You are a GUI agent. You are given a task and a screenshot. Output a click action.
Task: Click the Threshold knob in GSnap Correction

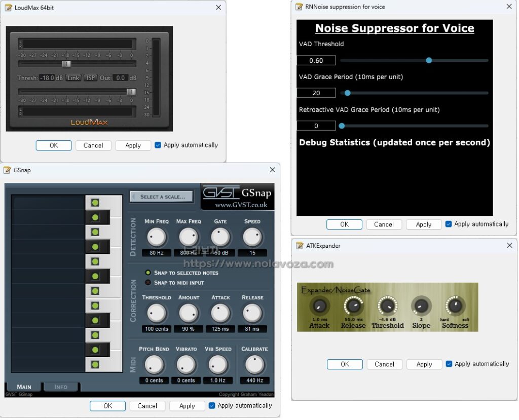point(156,314)
